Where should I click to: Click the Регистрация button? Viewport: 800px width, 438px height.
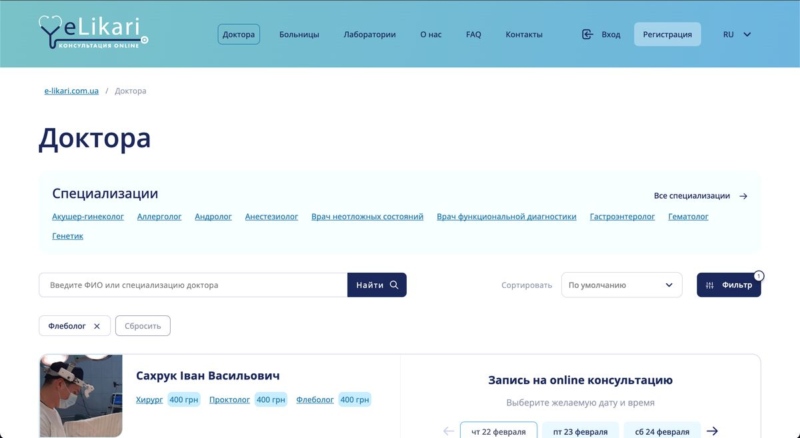coord(667,34)
